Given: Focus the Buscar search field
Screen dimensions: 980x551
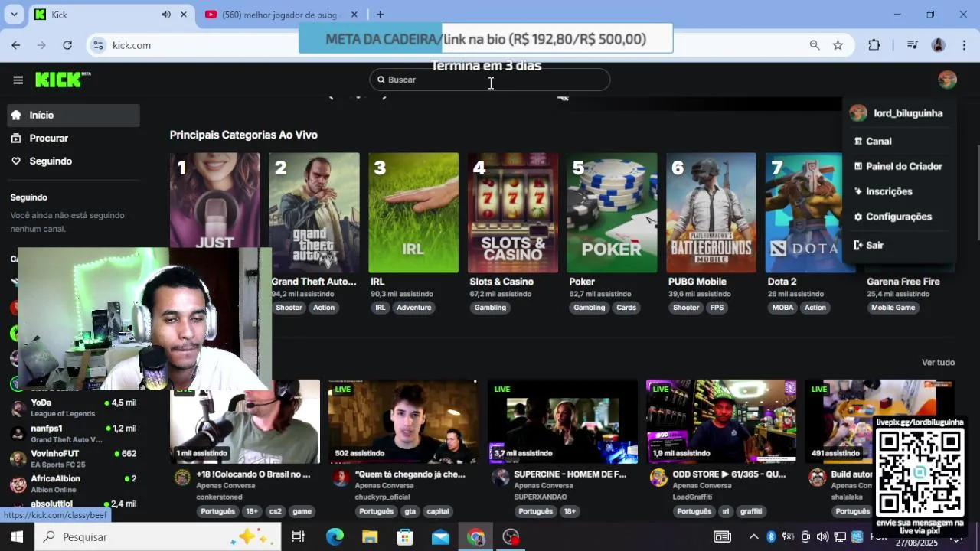Looking at the screenshot, I should point(490,80).
